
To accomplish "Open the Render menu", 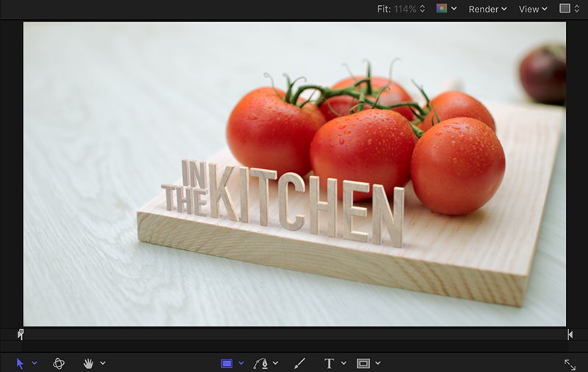I will click(487, 9).
